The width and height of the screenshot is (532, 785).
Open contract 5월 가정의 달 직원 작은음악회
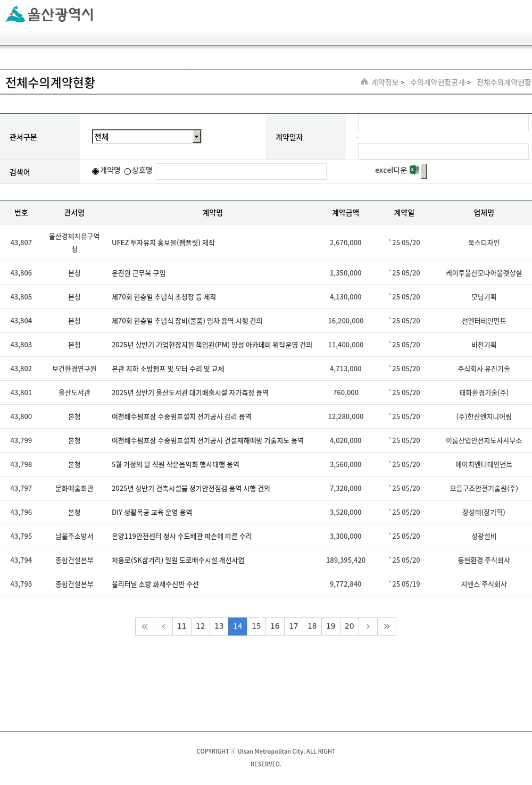(176, 465)
